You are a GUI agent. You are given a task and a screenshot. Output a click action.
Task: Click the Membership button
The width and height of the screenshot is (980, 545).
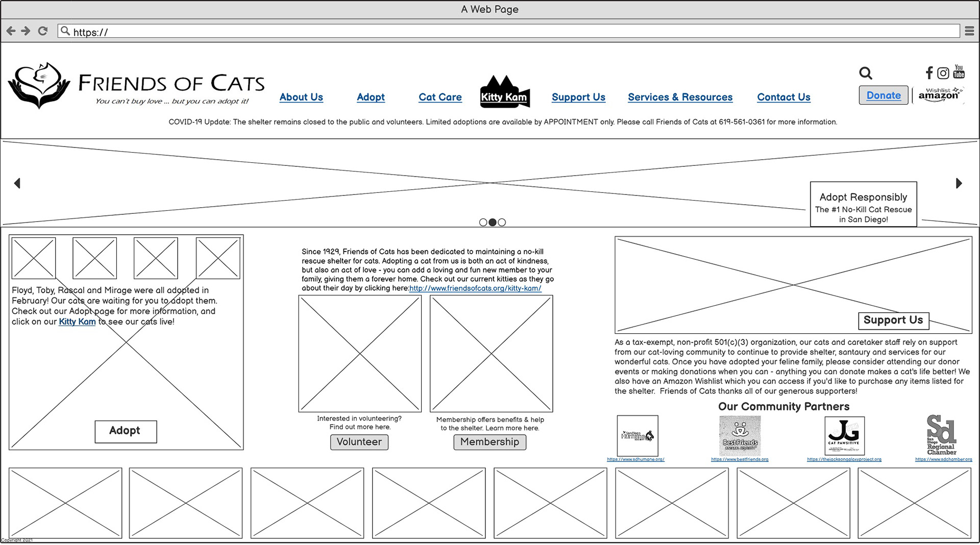pyautogui.click(x=490, y=442)
